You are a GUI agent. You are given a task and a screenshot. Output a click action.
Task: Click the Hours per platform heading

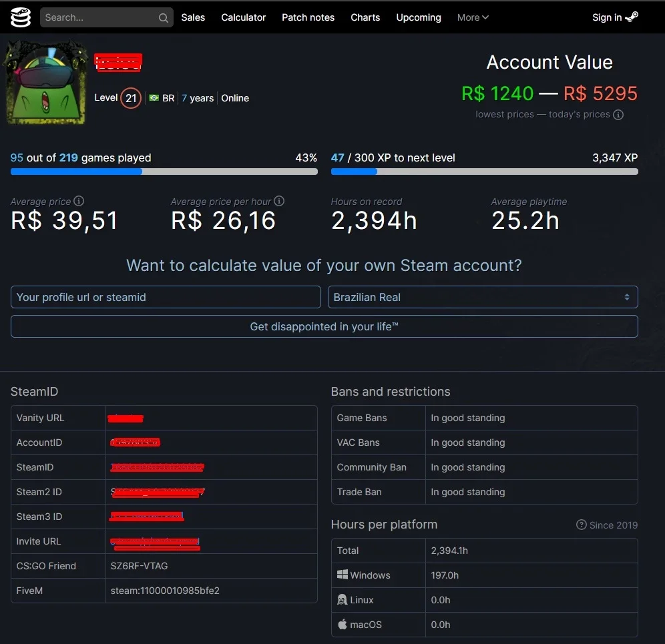click(x=384, y=525)
